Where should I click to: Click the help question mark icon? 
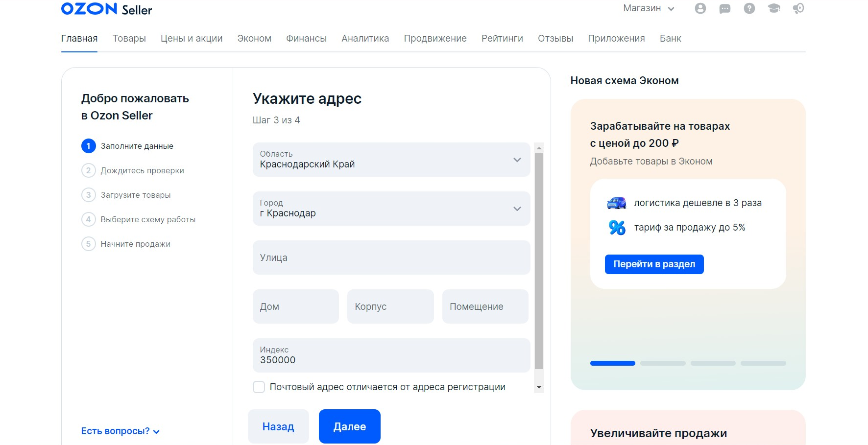click(749, 8)
